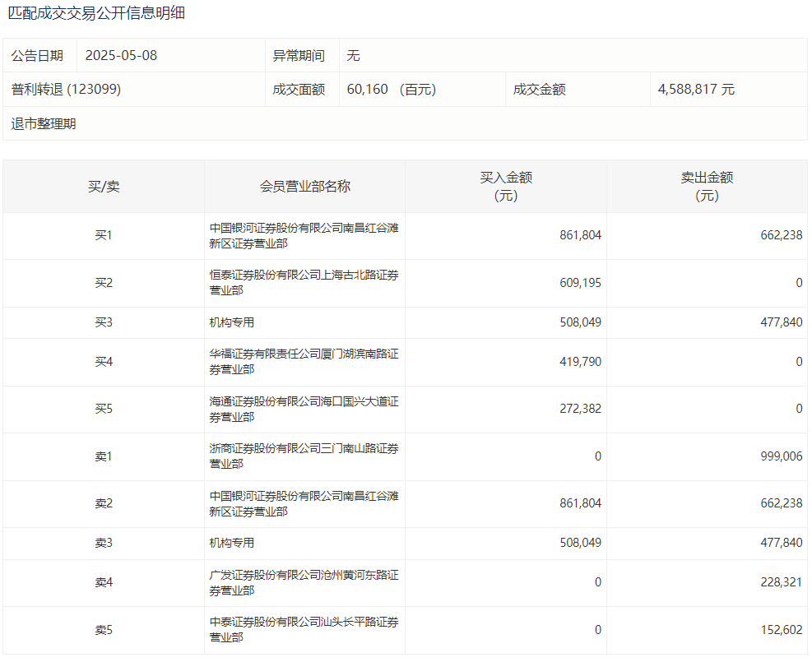Screen dimensions: 812x662
Task: Select 中泰证券汕头长平路 branch name
Action: [x=304, y=630]
